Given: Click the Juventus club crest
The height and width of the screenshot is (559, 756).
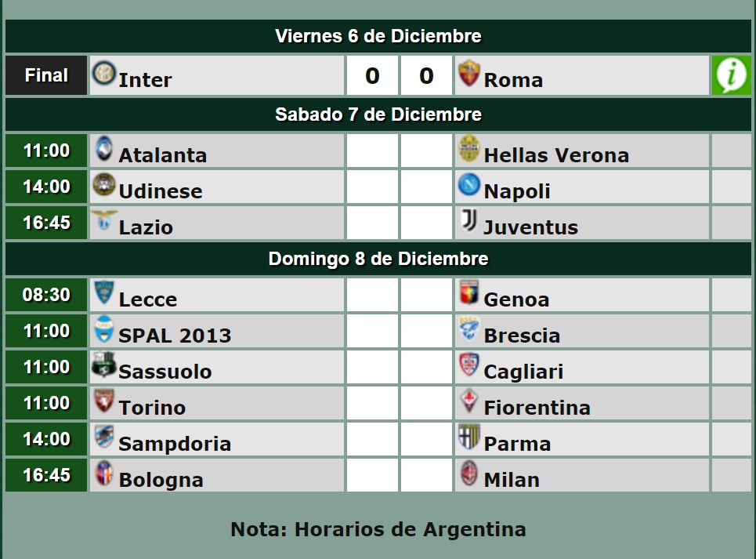Looking at the screenshot, I should click(469, 221).
